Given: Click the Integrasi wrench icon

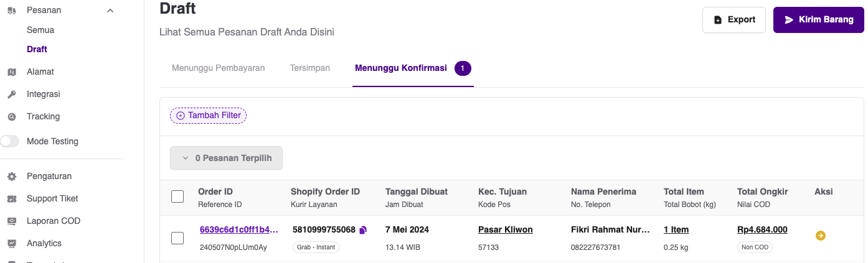Looking at the screenshot, I should pyautogui.click(x=11, y=95).
